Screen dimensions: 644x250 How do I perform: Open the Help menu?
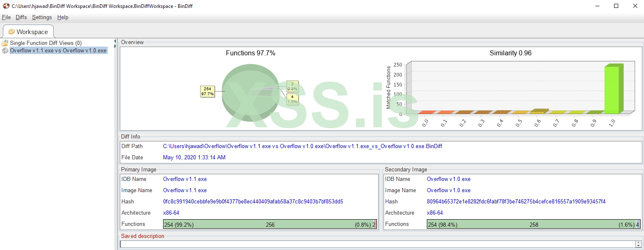point(63,17)
